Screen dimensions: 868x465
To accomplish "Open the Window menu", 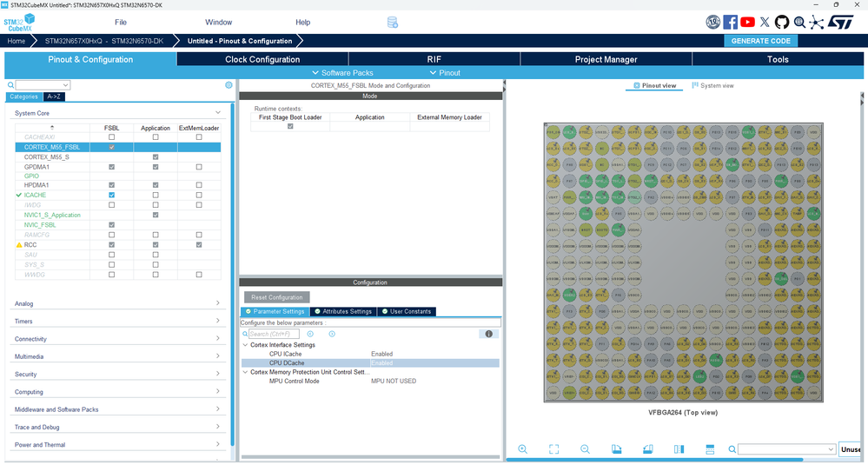I will pyautogui.click(x=219, y=22).
